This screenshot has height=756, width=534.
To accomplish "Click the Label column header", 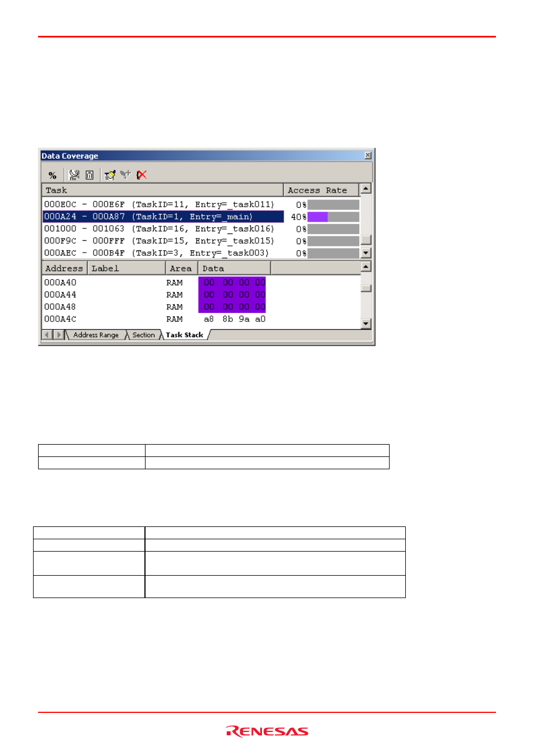I will [127, 268].
